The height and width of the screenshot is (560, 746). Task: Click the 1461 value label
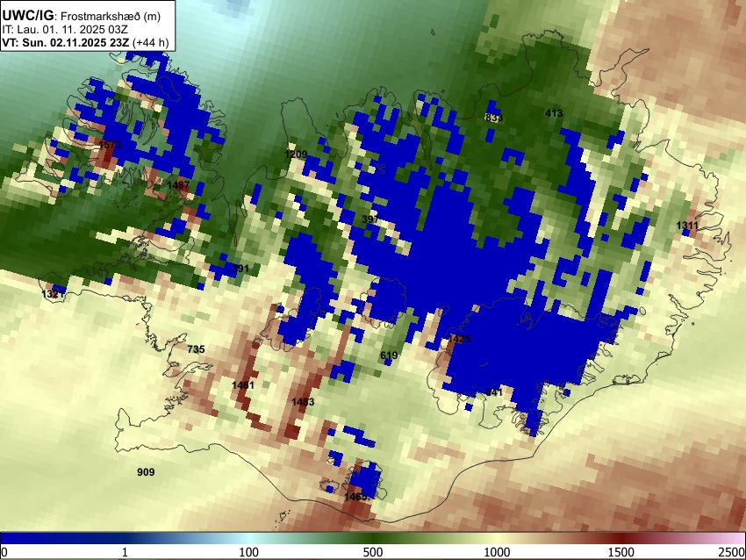(x=243, y=385)
